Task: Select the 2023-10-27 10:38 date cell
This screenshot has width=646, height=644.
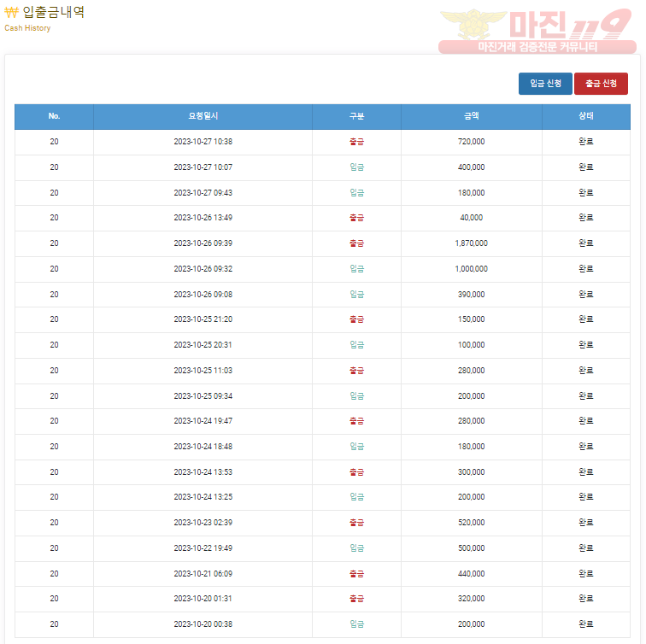Action: tap(203, 142)
